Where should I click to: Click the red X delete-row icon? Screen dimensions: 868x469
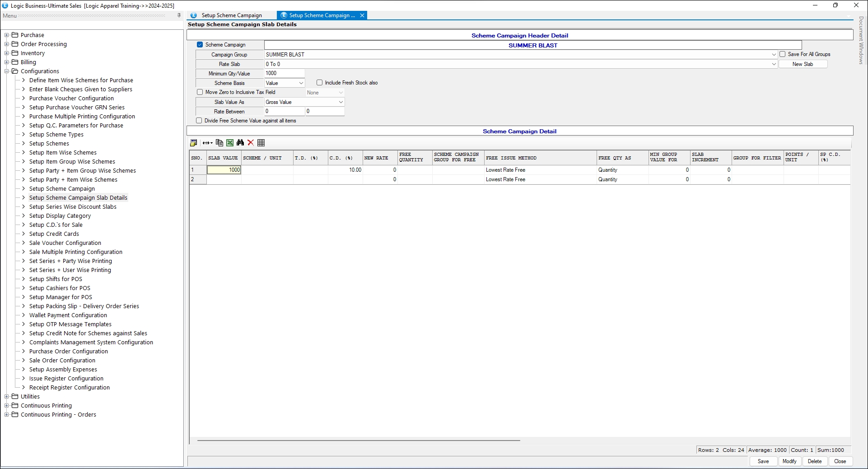point(251,143)
